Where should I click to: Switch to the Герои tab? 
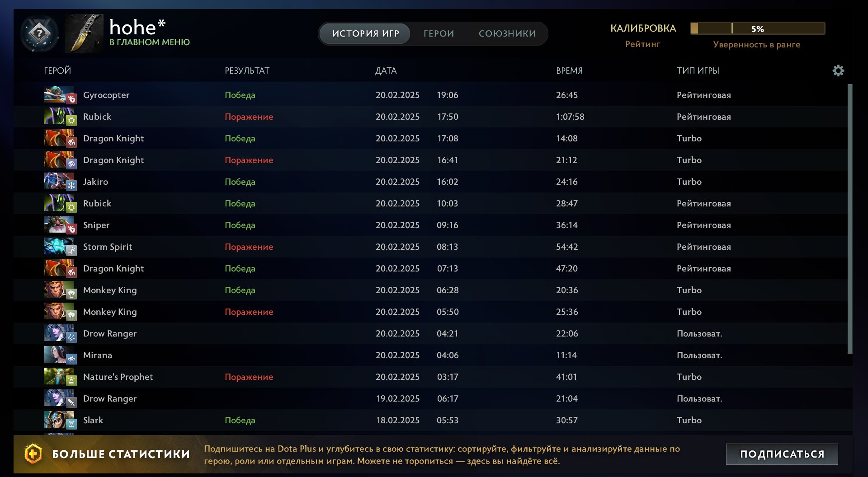[439, 33]
